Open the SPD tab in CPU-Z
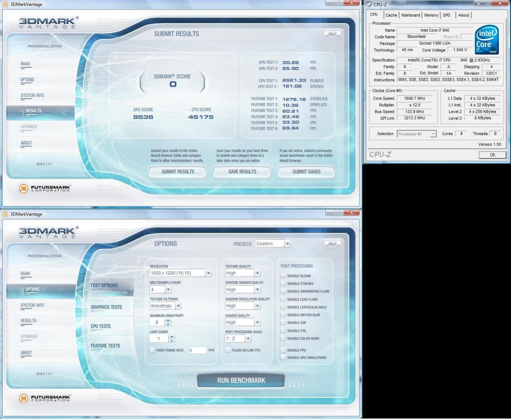The height and width of the screenshot is (420, 511). point(446,15)
